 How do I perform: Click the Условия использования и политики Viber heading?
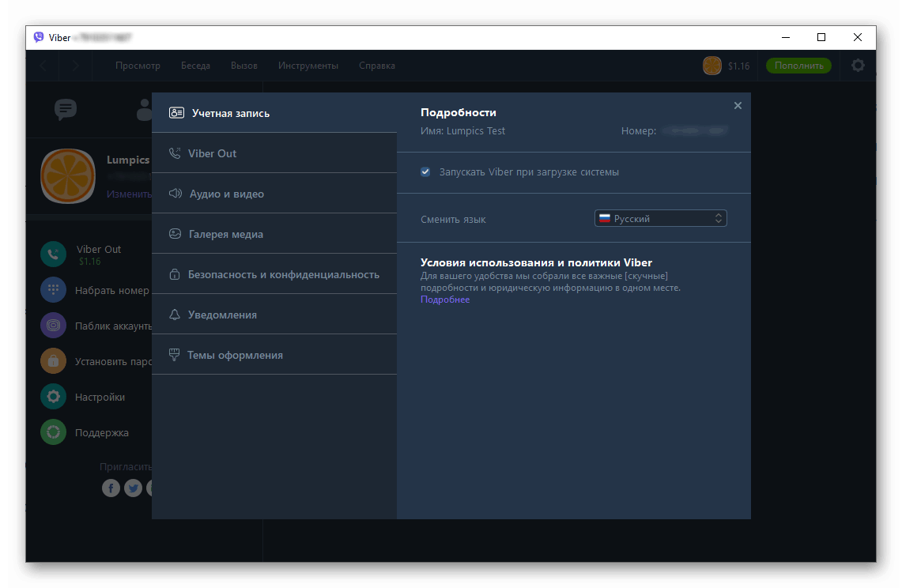(536, 262)
